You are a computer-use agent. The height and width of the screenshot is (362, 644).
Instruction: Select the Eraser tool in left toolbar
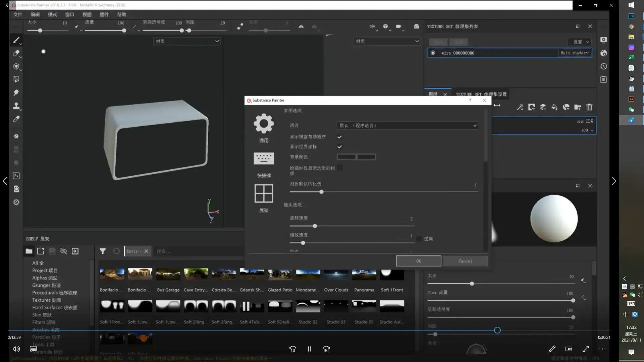point(16,53)
